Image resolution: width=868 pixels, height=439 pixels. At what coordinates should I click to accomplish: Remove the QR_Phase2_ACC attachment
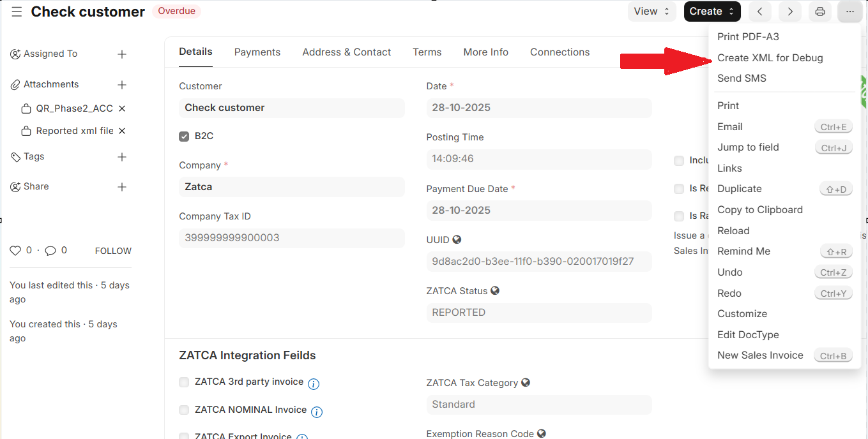point(122,108)
